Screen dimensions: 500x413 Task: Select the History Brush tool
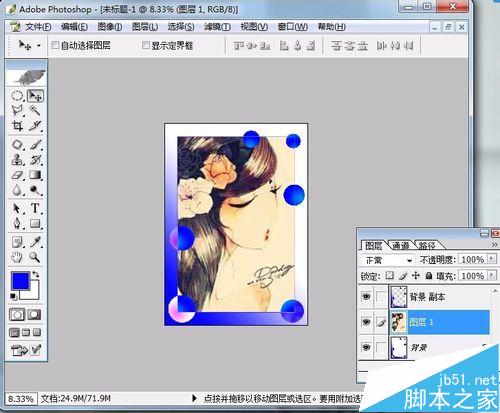[35, 160]
